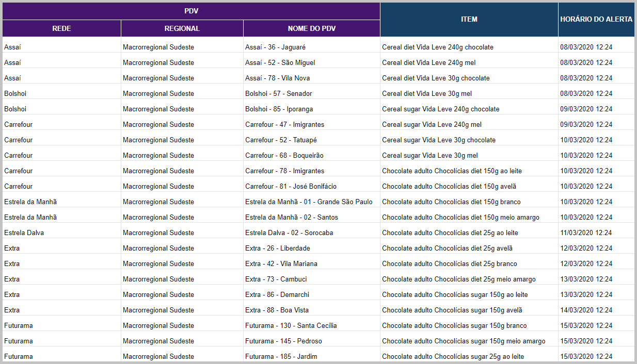Image resolution: width=637 pixels, height=364 pixels.
Task: Click the Carrefour - 52 - Tatuapé cell
Action: point(281,140)
